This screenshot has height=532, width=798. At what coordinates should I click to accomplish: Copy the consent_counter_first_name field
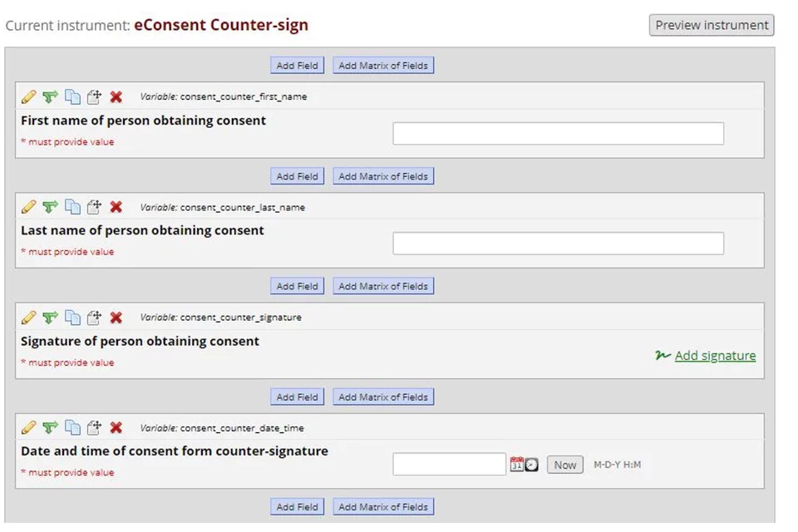(72, 96)
